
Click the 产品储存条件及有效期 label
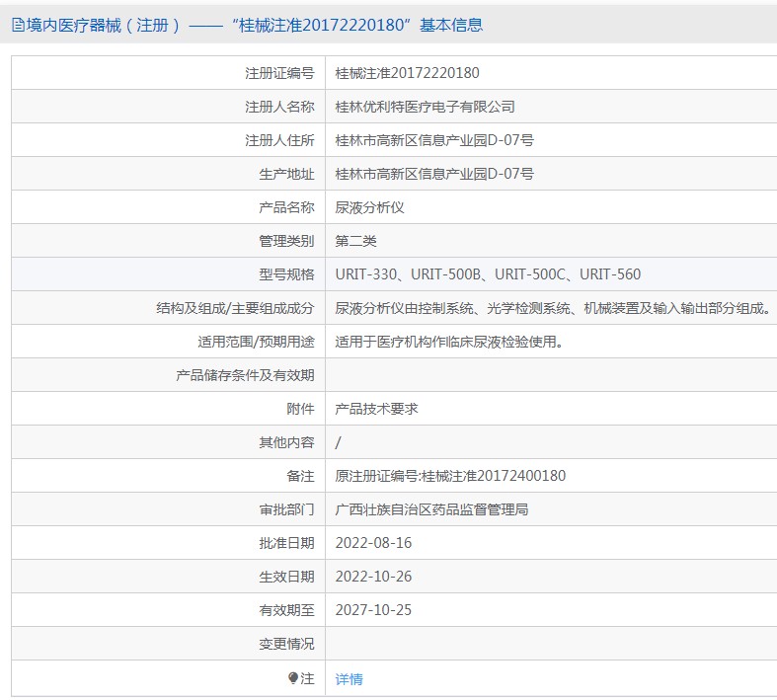[x=245, y=375]
